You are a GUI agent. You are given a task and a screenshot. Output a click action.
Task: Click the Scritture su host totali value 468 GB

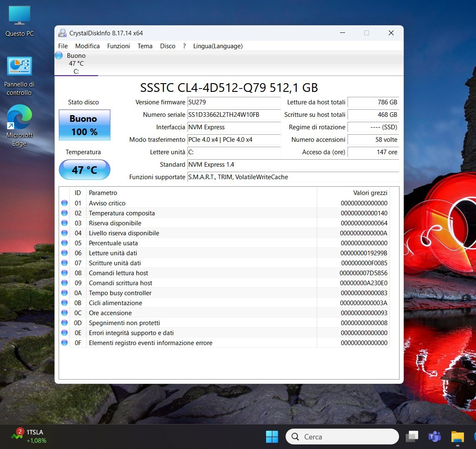click(373, 114)
